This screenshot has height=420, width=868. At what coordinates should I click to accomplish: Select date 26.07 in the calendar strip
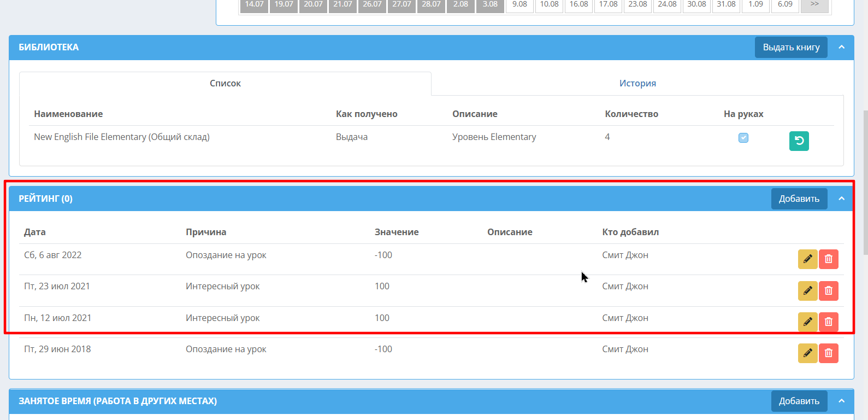373,5
